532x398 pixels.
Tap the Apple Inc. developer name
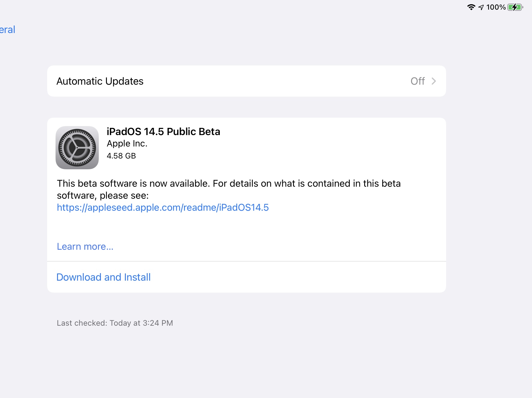click(127, 144)
